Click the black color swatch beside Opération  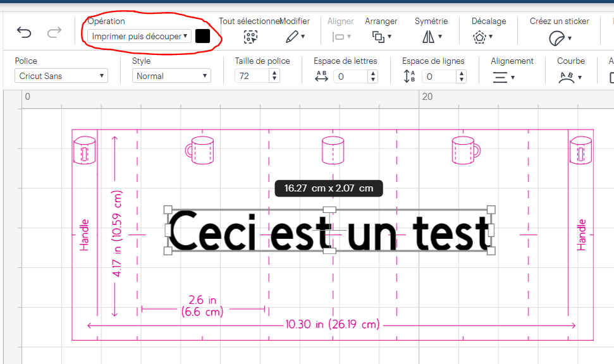[202, 36]
